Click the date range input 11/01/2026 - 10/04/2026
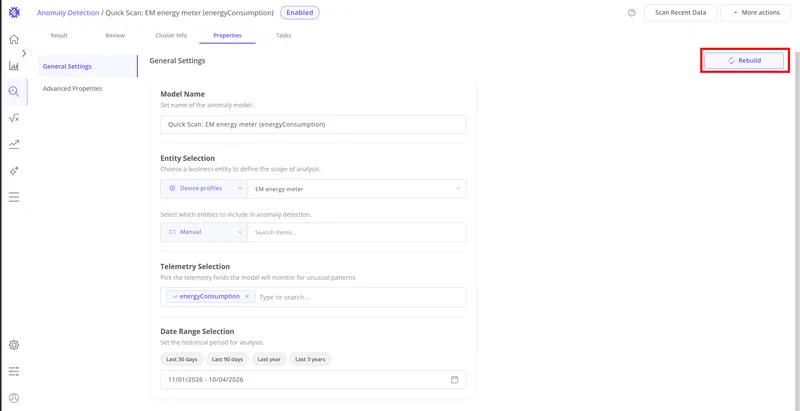Screen dimensions: 800x411 coord(313,380)
